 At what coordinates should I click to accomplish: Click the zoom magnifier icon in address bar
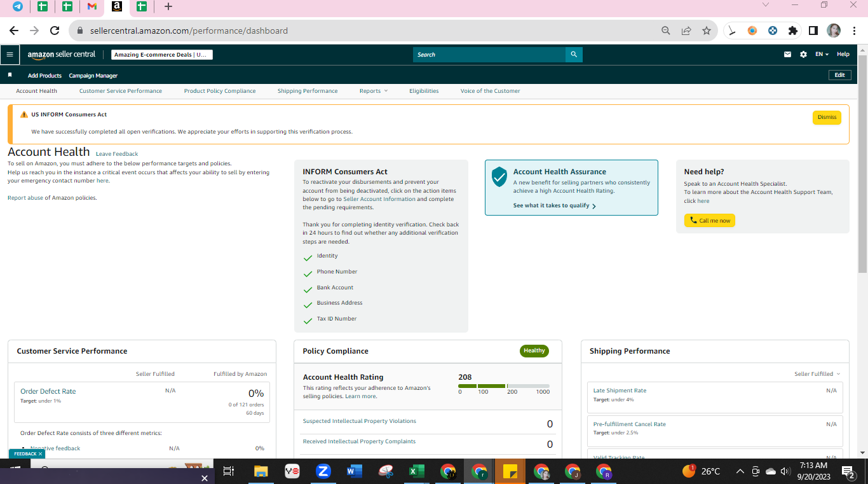(666, 31)
